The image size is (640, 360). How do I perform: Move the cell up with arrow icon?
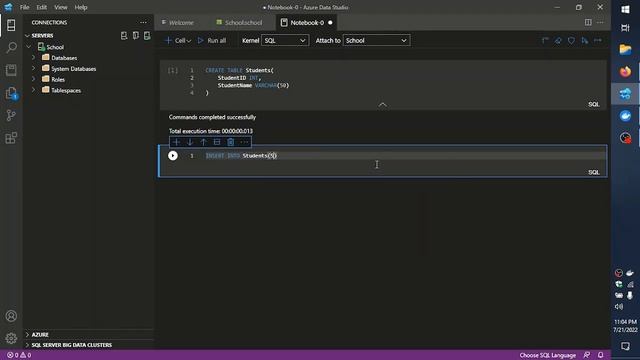coord(203,142)
